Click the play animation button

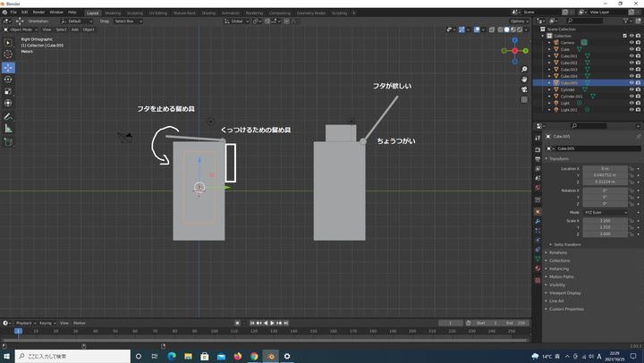[273, 323]
